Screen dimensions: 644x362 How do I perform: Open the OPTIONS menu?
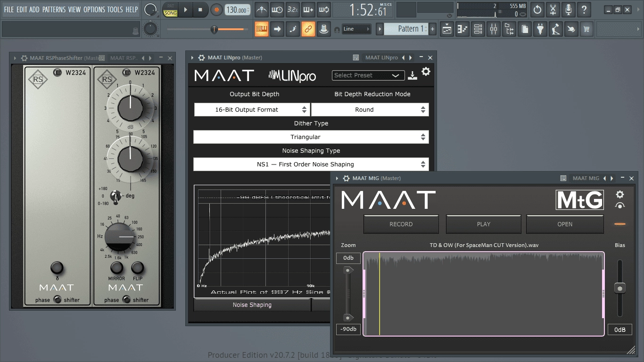pyautogui.click(x=94, y=9)
